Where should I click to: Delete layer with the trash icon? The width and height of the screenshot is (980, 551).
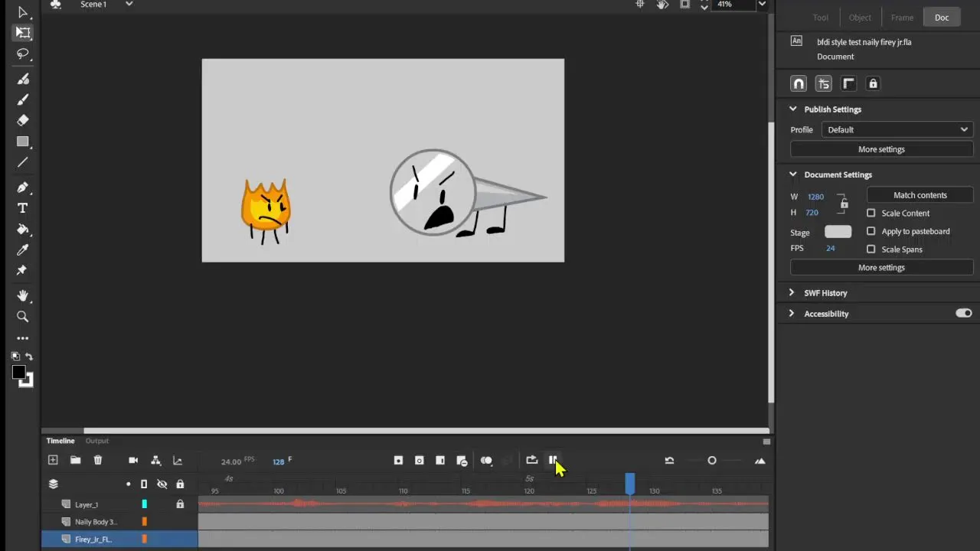(98, 460)
